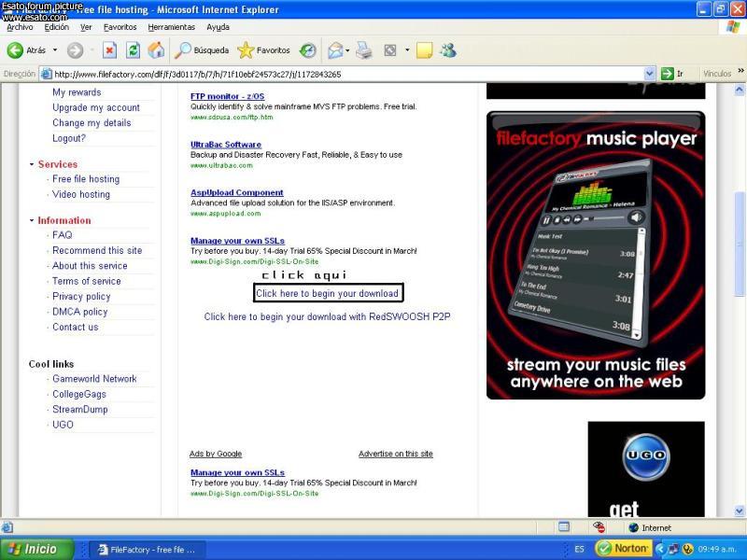Open Free file hosting service link
This screenshot has height=560, width=747.
pyautogui.click(x=86, y=179)
